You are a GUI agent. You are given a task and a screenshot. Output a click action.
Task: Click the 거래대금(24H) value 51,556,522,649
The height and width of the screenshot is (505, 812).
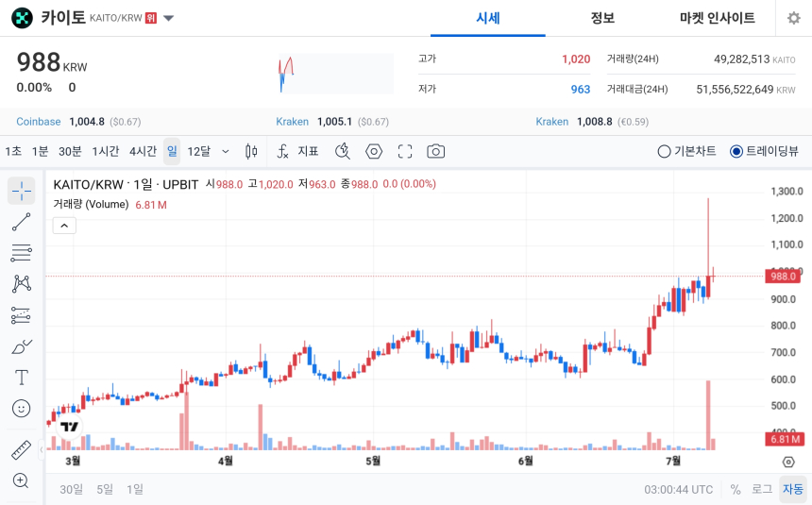point(735,89)
